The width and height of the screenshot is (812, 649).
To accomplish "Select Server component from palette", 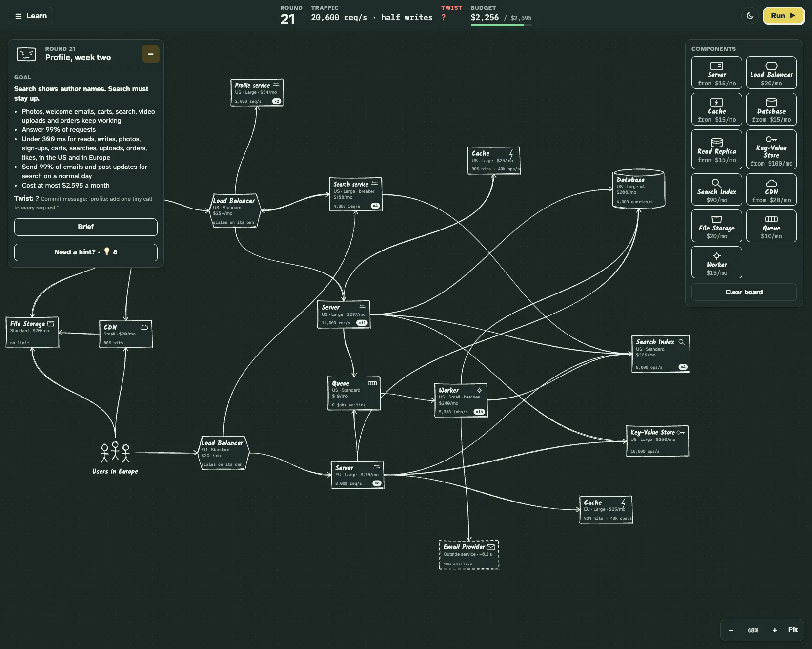I will (716, 73).
